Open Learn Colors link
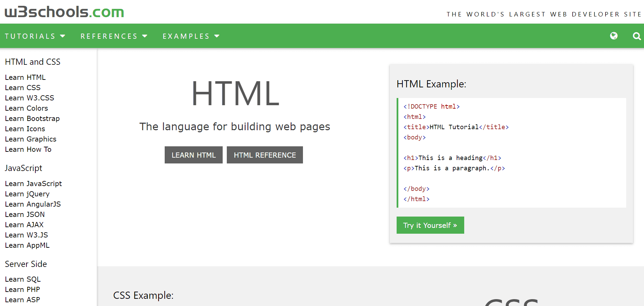Viewport: 644px width, 306px height. tap(26, 108)
